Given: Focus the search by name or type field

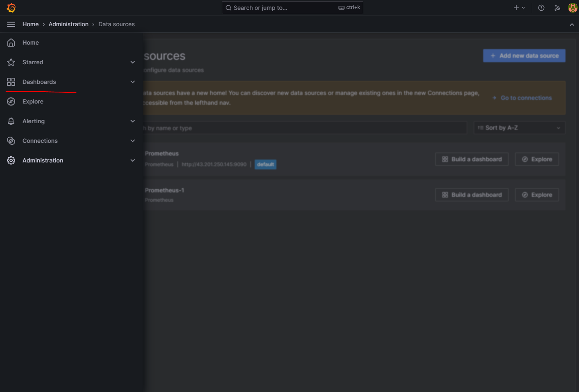Looking at the screenshot, I should point(305,128).
